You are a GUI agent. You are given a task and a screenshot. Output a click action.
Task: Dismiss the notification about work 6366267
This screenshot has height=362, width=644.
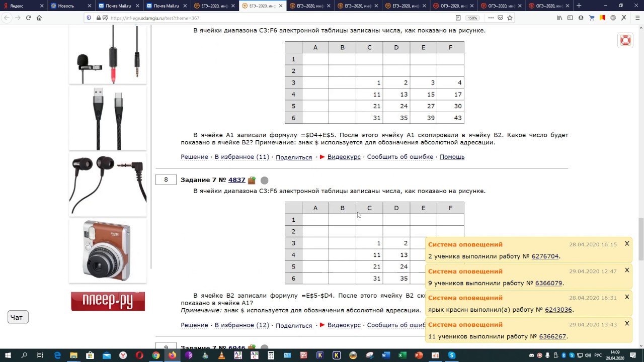pyautogui.click(x=627, y=323)
